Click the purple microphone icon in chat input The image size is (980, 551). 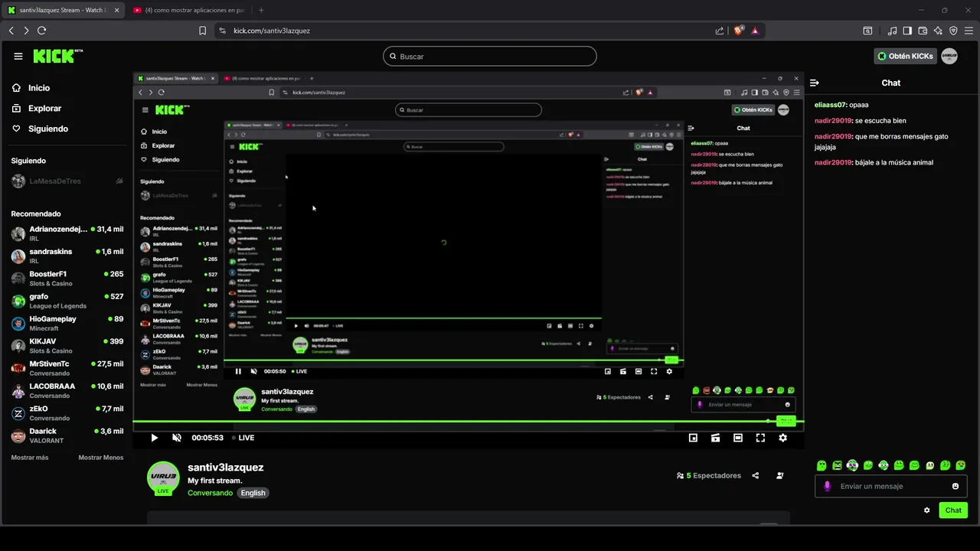tap(827, 486)
